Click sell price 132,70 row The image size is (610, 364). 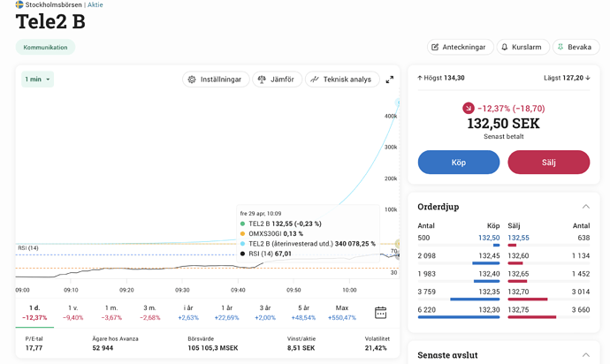[519, 292]
